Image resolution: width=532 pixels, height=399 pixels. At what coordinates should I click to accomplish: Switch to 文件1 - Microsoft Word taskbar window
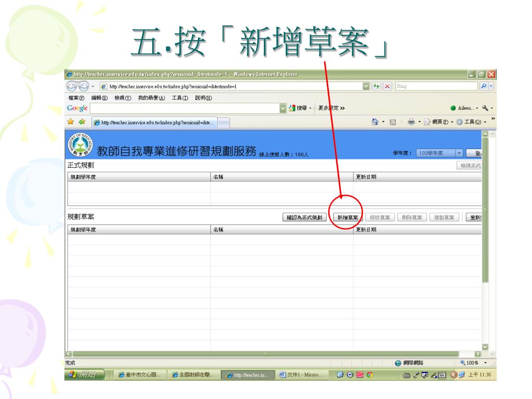point(301,375)
